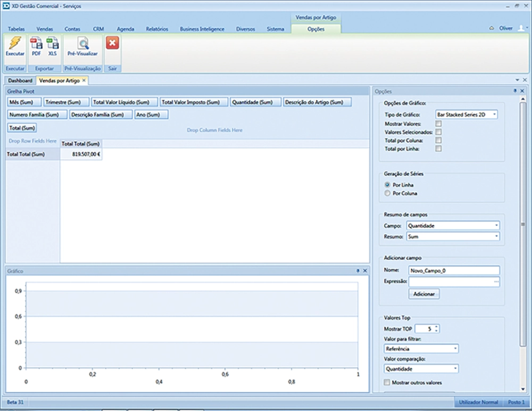Export report with the PDF icon

[x=36, y=45]
